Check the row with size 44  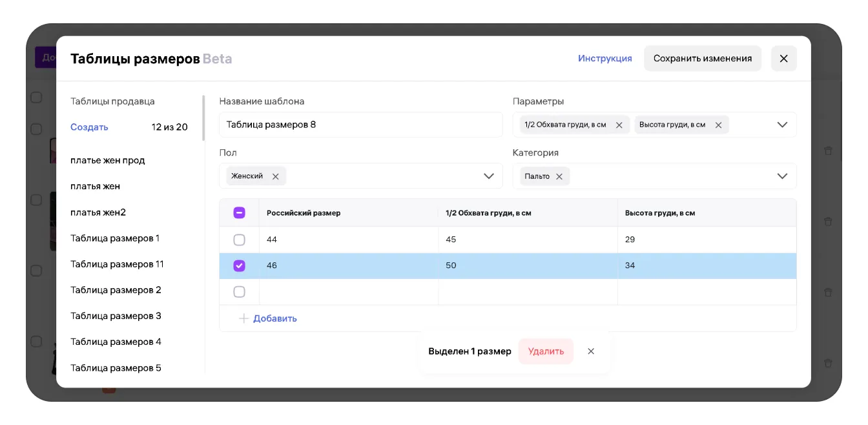pos(239,240)
